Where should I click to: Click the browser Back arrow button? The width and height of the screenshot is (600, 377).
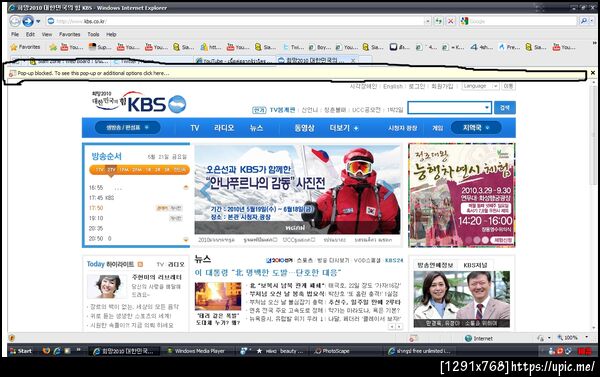point(15,21)
